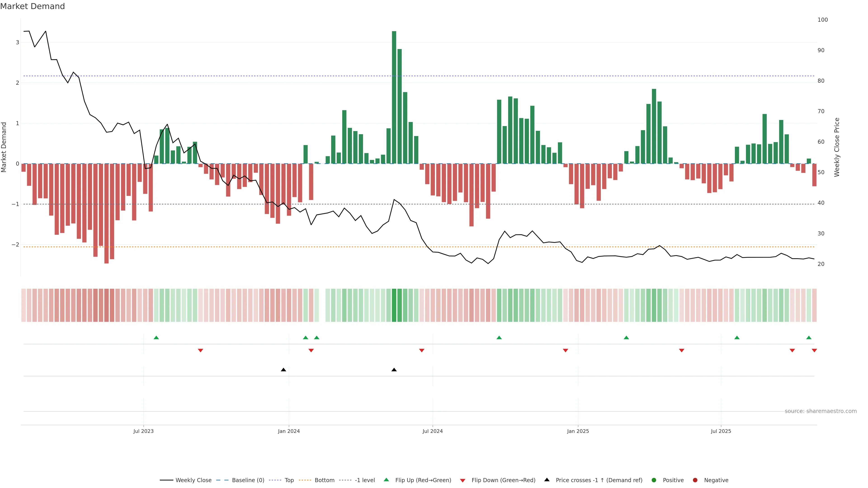Click the Market Demand chart title

[32, 6]
